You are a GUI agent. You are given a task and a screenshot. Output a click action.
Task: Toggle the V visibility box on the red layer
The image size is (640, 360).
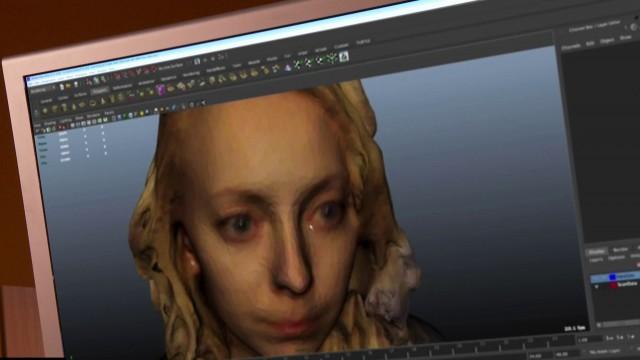(x=597, y=287)
